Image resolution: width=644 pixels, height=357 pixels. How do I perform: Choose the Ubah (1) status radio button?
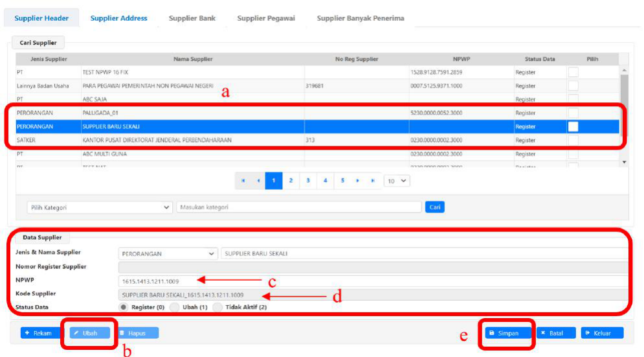click(173, 306)
